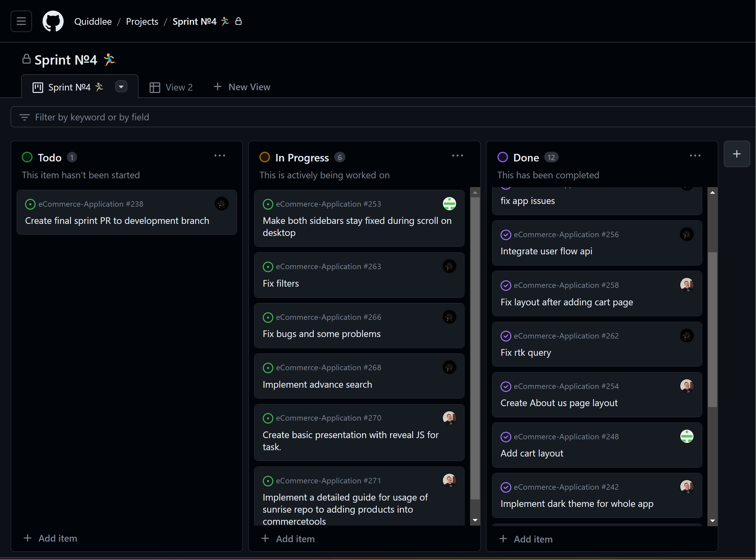The image size is (756, 560).
Task: Open Sprint №4 view options dropdown arrow
Action: 121,87
